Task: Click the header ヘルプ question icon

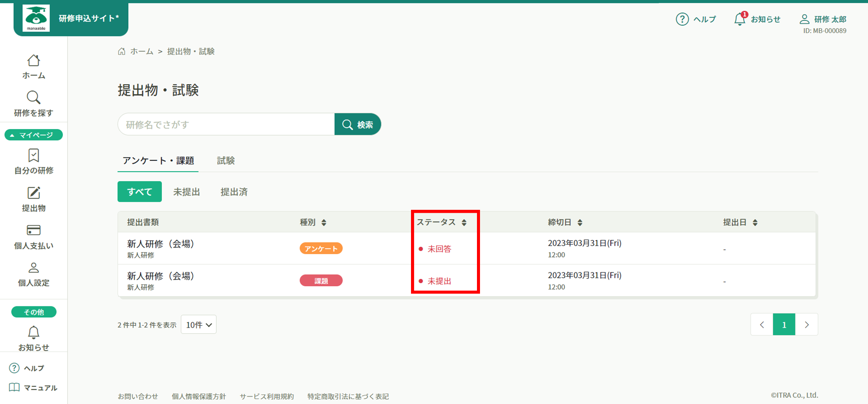Action: [x=682, y=19]
